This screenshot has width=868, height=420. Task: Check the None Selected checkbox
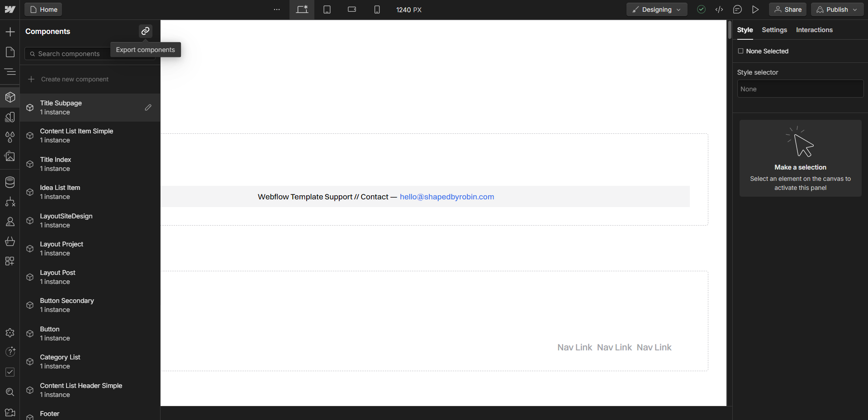tap(740, 51)
